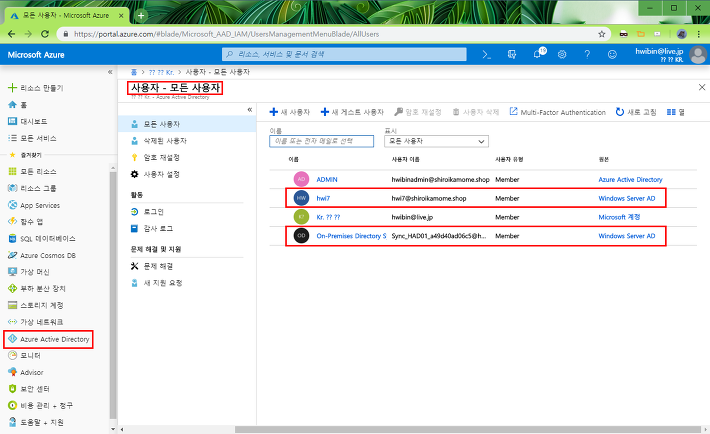This screenshot has width=710, height=434.
Task: Open 표시 모든 사용자 dropdown
Action: click(x=437, y=141)
